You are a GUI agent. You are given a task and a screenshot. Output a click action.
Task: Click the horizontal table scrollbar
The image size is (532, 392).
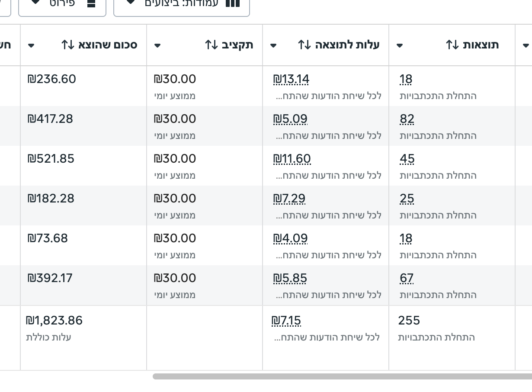pos(342,376)
